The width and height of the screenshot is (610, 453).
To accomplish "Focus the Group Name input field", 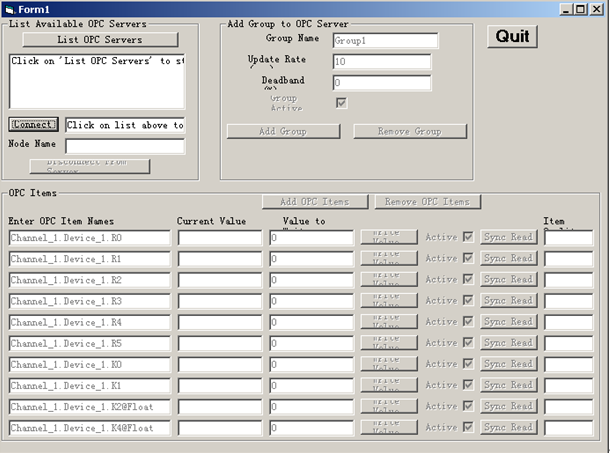I will click(x=385, y=41).
